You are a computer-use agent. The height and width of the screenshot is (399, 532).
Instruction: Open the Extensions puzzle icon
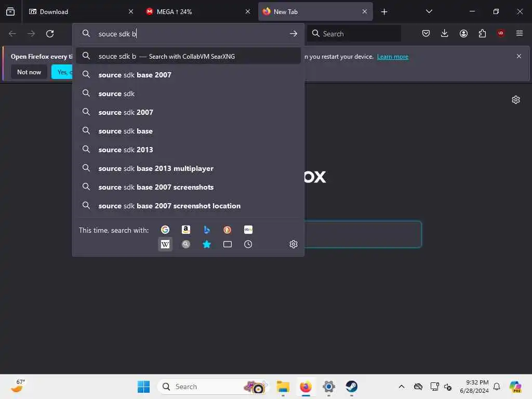click(x=482, y=33)
